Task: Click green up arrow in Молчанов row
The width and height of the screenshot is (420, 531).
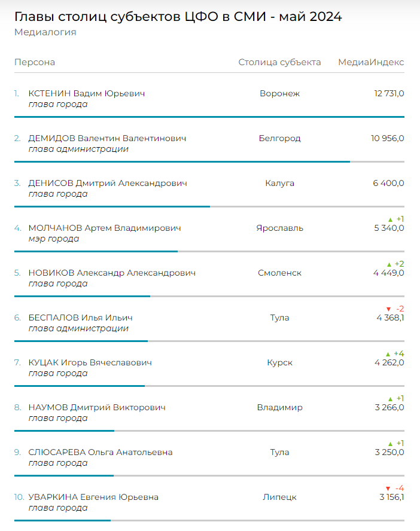Action: click(x=390, y=219)
